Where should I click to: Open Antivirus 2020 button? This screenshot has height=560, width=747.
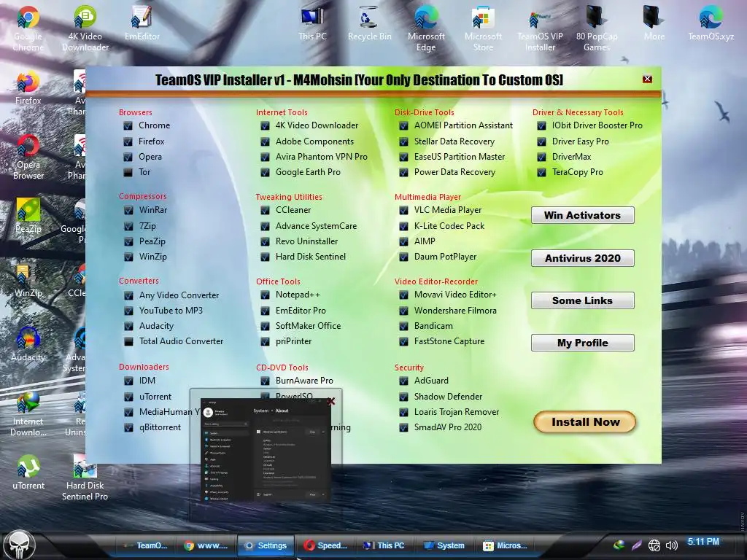(582, 258)
